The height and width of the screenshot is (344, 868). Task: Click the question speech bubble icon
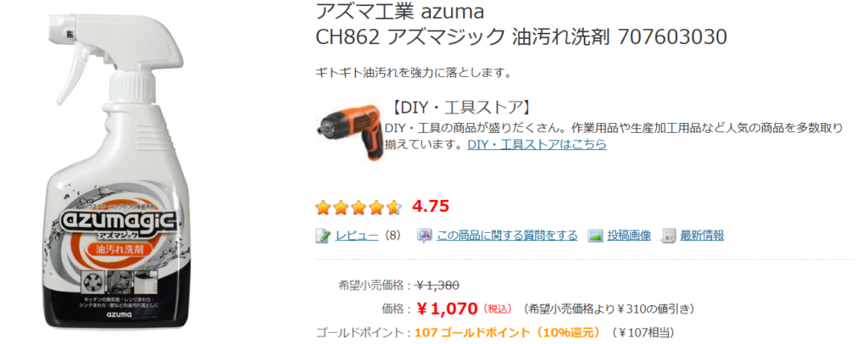point(424,236)
